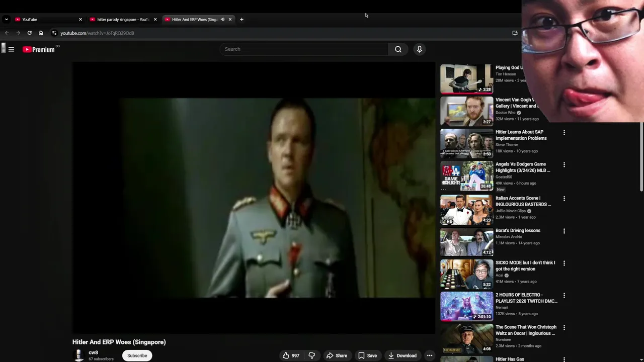This screenshot has width=644, height=362.
Task: Click the browser address bar URL
Action: (97, 33)
